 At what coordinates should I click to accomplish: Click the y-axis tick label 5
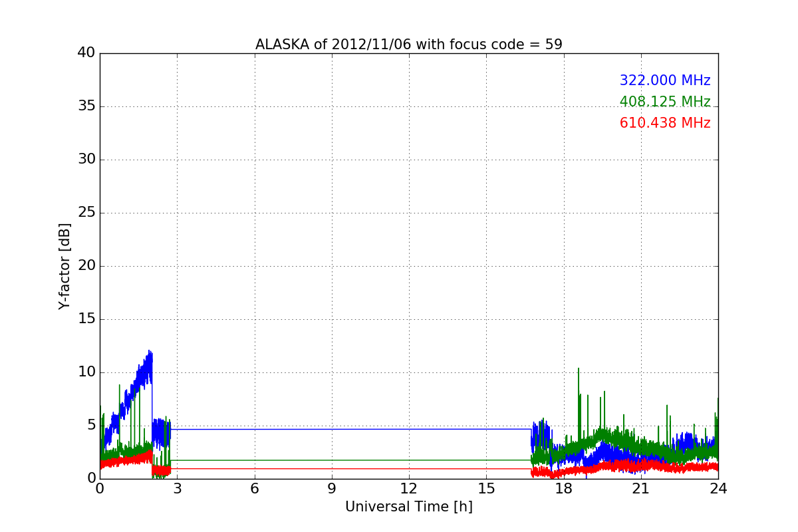point(90,426)
